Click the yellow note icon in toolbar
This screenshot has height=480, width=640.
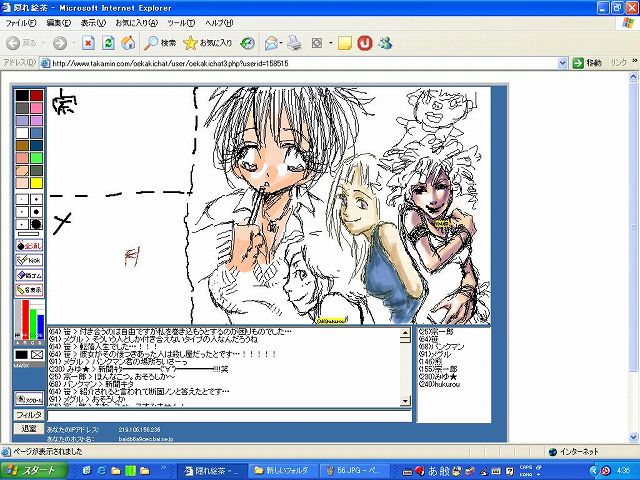[345, 43]
